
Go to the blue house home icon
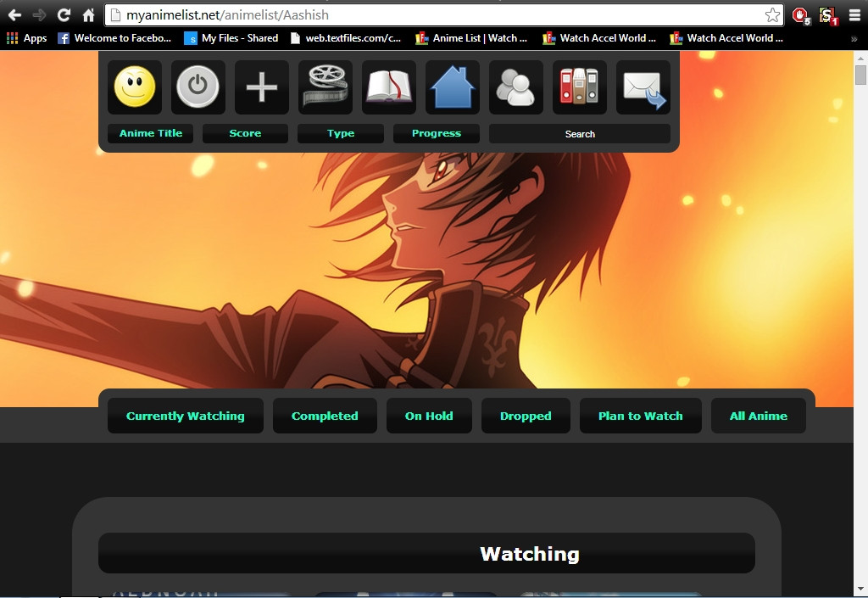pyautogui.click(x=453, y=87)
